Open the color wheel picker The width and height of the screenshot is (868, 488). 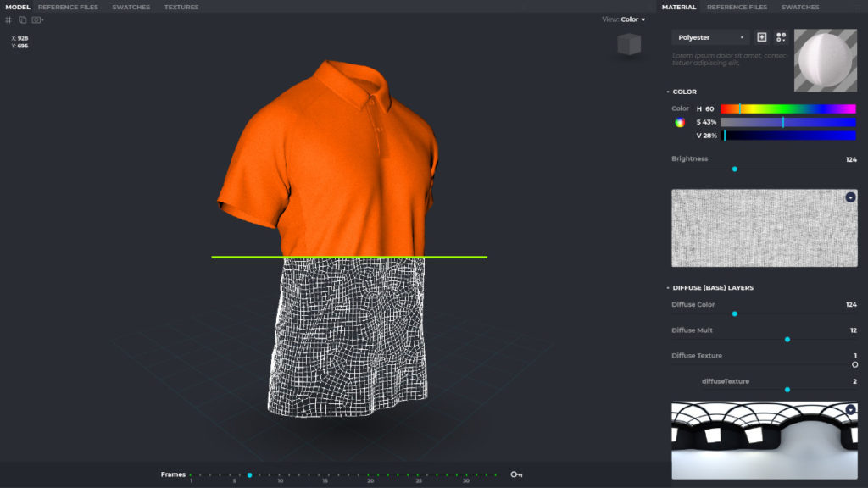tap(680, 122)
